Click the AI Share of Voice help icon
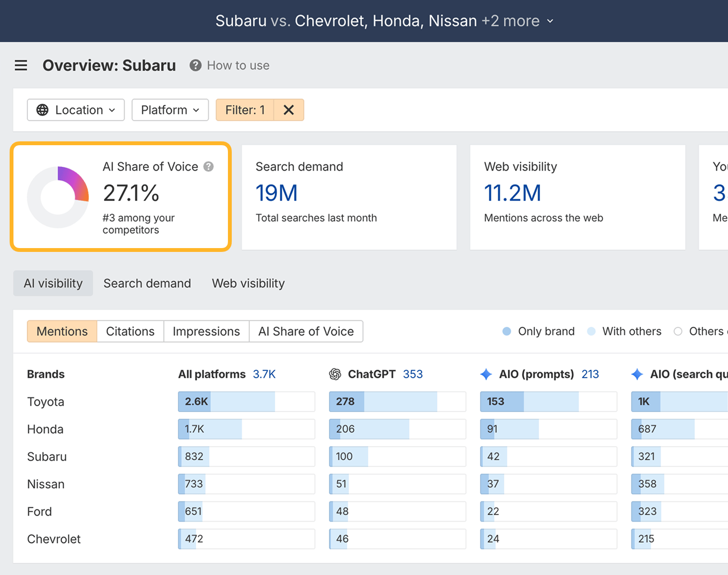The image size is (728, 575). [x=208, y=166]
